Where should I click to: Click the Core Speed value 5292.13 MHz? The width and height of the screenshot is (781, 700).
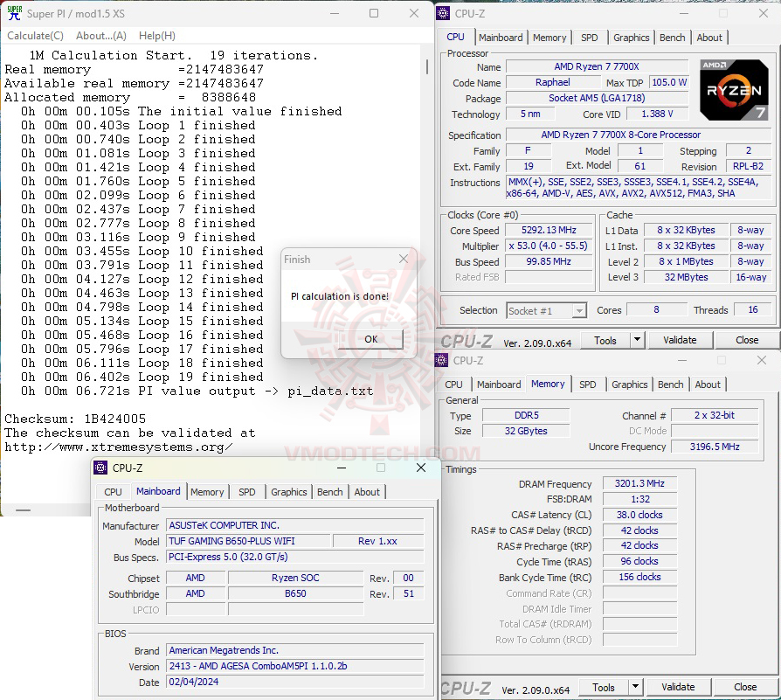tap(549, 230)
